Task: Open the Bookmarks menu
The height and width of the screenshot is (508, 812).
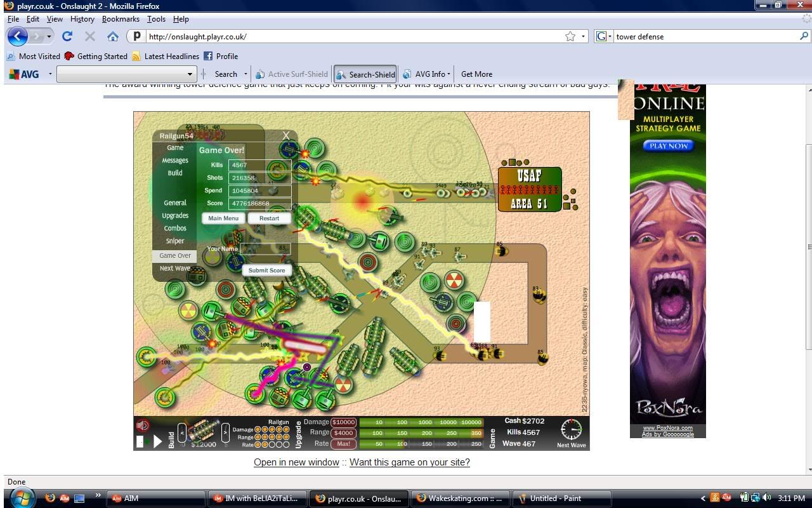Action: [121, 19]
